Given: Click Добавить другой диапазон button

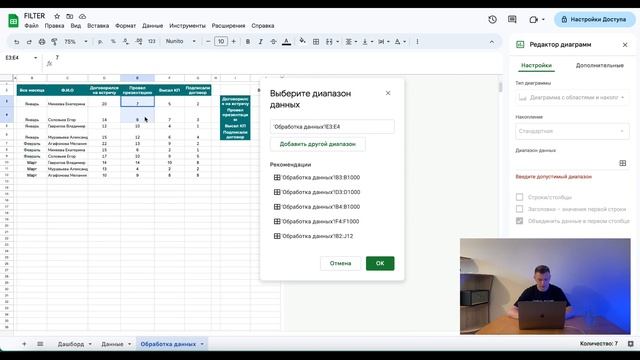Looking at the screenshot, I should coord(318,144).
